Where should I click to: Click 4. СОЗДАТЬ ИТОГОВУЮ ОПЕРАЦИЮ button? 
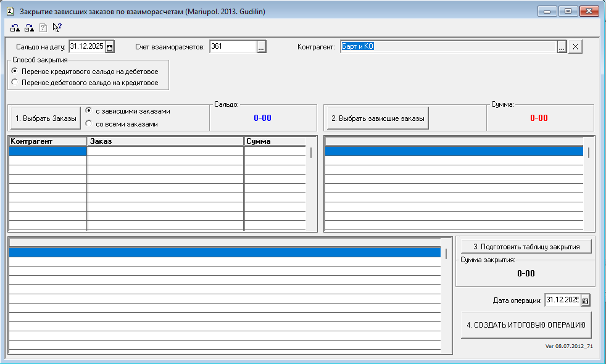tap(526, 325)
